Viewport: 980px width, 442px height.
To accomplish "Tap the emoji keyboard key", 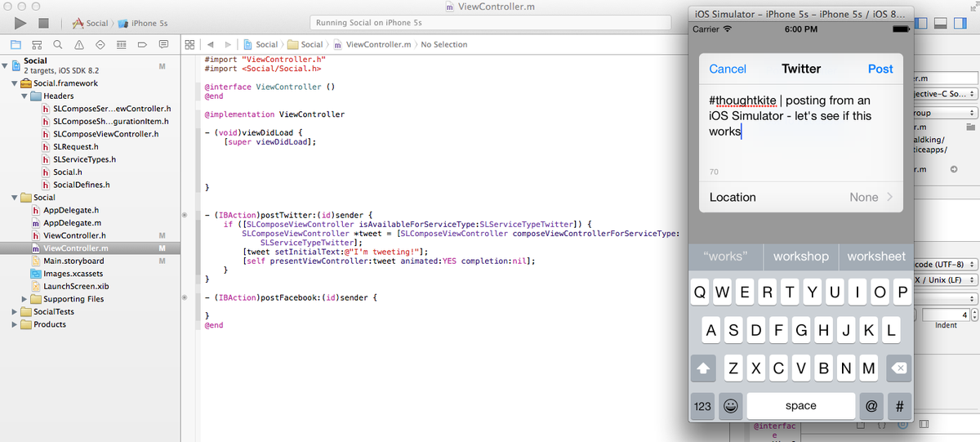I will coord(731,405).
